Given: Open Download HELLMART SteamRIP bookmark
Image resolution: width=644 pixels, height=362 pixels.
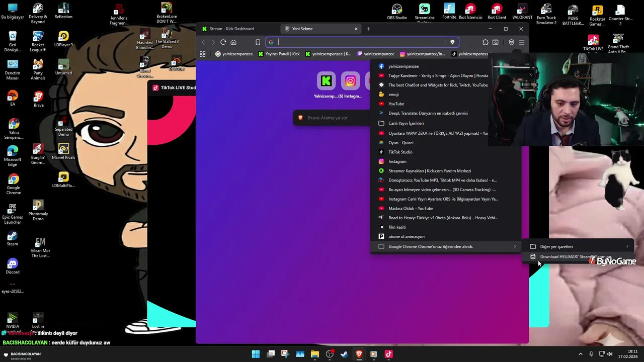Looking at the screenshot, I should click(579, 257).
